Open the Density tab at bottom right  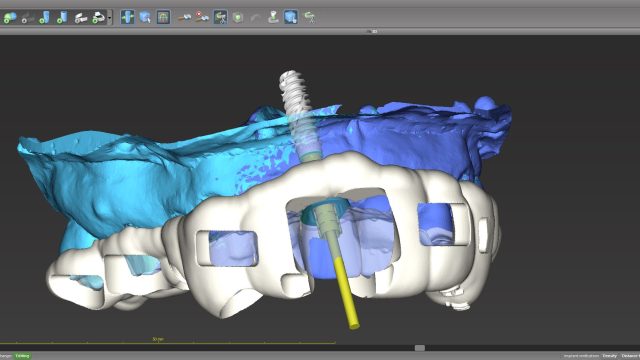[609, 356]
